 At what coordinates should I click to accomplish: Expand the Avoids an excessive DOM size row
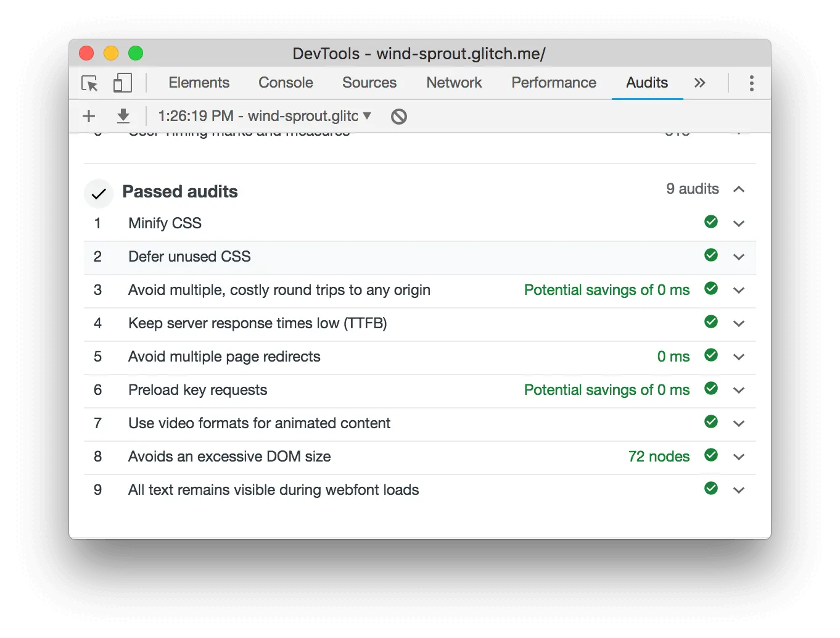(739, 457)
